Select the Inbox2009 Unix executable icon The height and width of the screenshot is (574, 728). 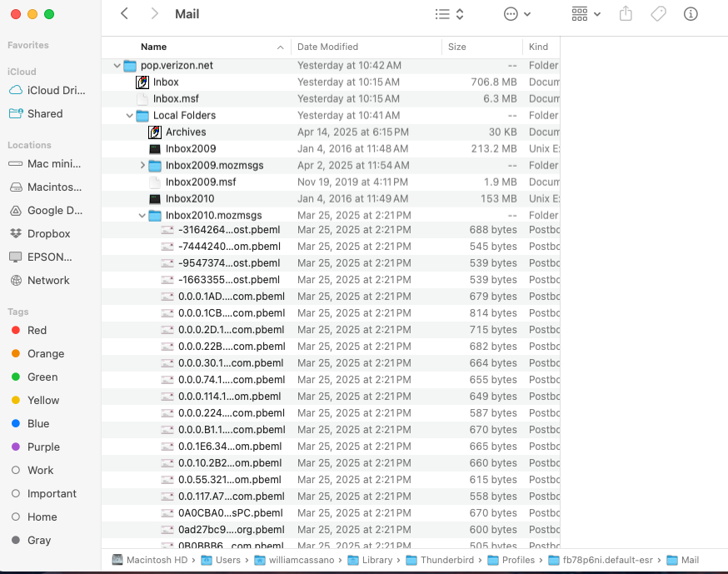coord(155,149)
